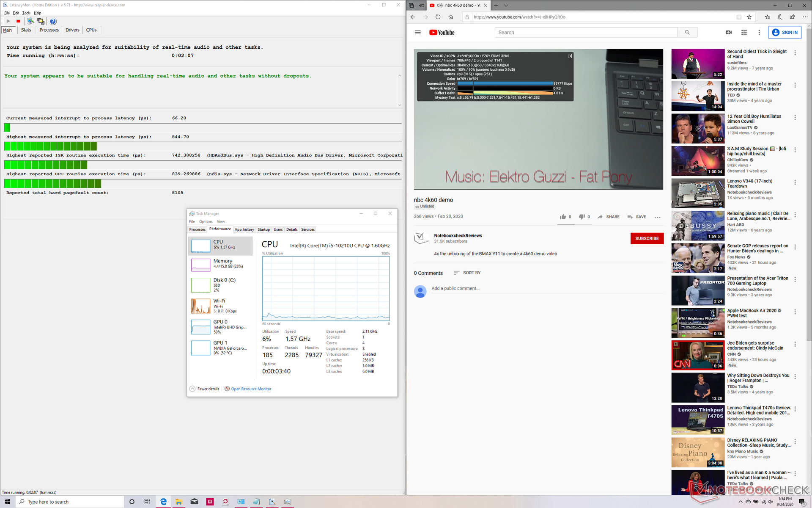This screenshot has width=812, height=508.
Task: Click the YouTube logo home link
Action: pos(442,33)
